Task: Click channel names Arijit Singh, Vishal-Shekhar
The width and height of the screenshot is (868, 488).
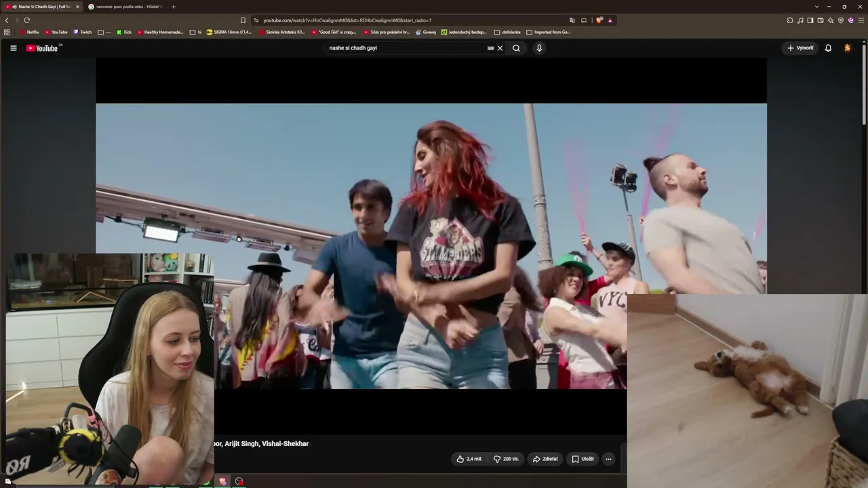Action: pyautogui.click(x=267, y=443)
